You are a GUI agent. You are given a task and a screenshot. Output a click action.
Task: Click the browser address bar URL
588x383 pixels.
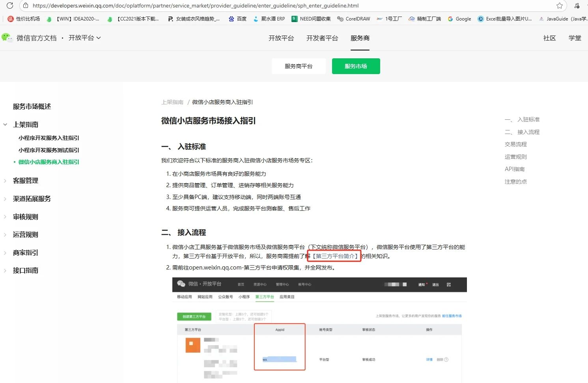196,6
